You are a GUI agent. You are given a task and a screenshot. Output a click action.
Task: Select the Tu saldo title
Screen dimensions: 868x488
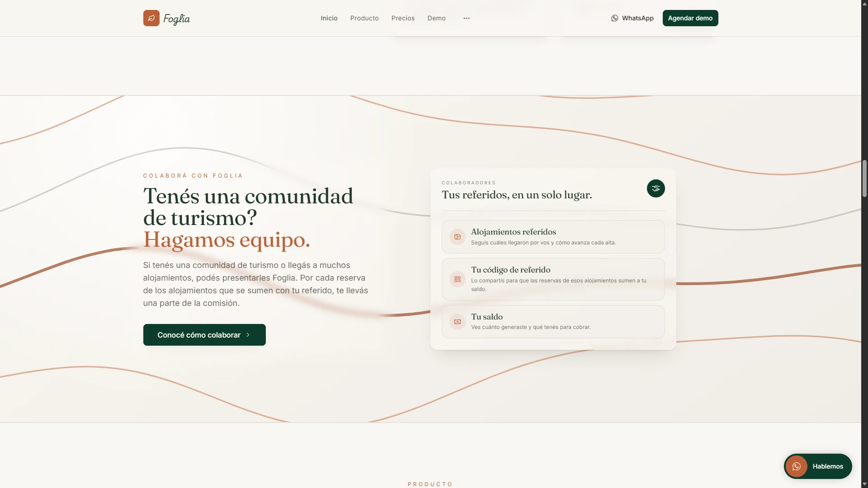tap(487, 317)
